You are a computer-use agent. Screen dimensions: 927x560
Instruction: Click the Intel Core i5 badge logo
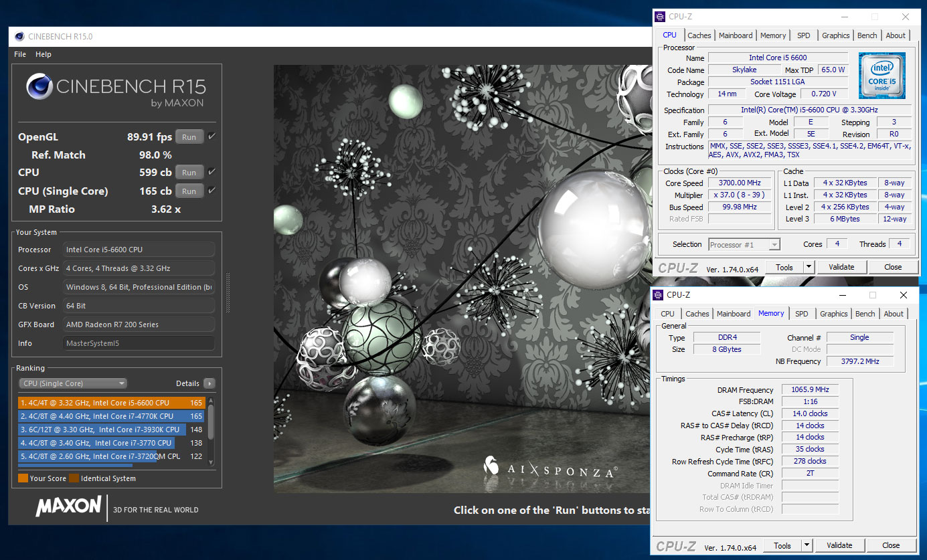(881, 76)
